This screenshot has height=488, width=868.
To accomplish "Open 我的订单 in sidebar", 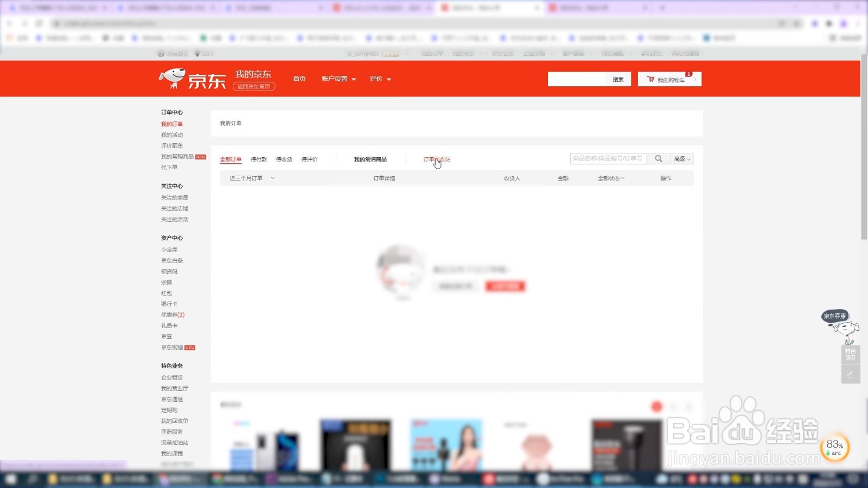I will [172, 124].
